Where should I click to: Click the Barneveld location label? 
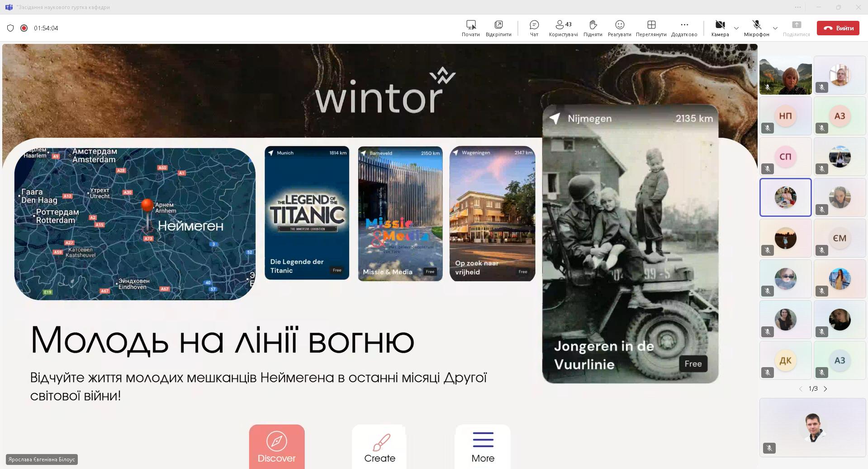[x=381, y=153]
